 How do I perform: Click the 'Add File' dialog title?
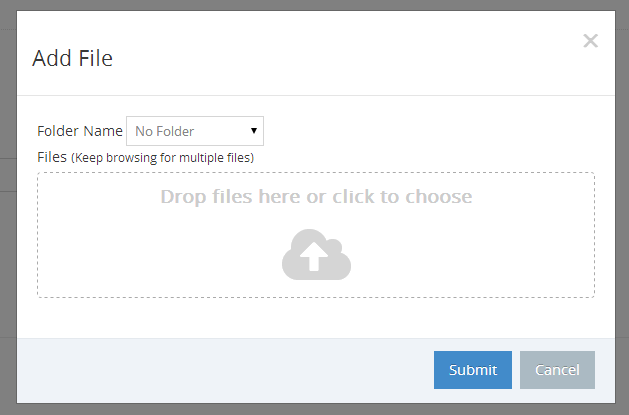click(73, 58)
